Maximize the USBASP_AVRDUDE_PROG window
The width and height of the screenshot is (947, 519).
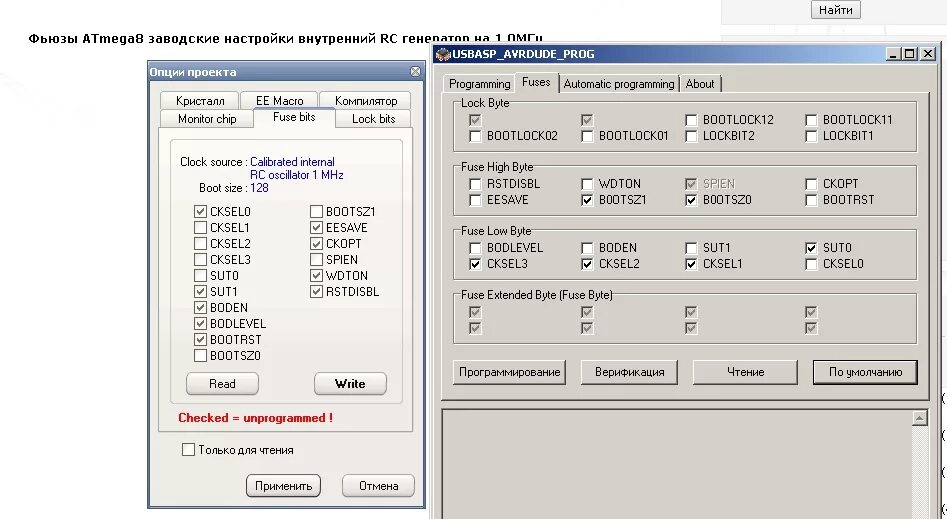coord(910,54)
